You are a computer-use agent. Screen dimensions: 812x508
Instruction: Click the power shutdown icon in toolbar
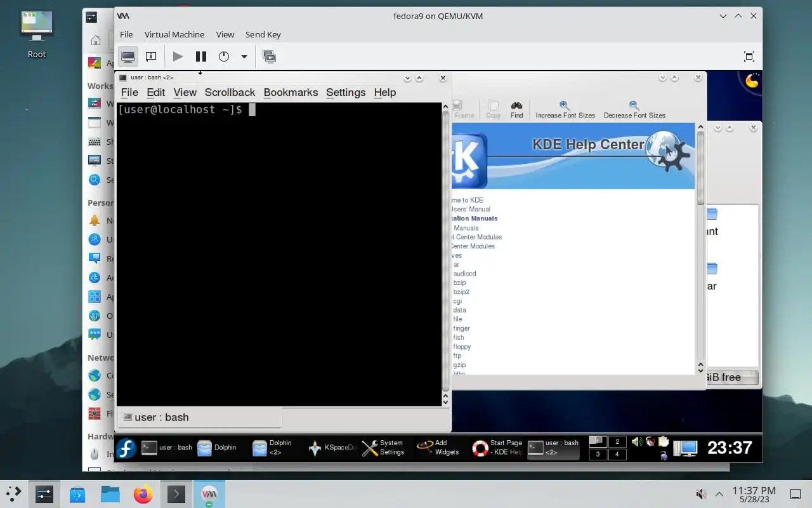[x=224, y=57]
